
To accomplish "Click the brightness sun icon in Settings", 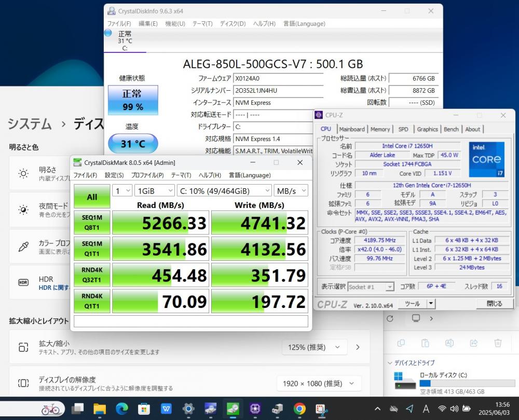I will click(23, 173).
